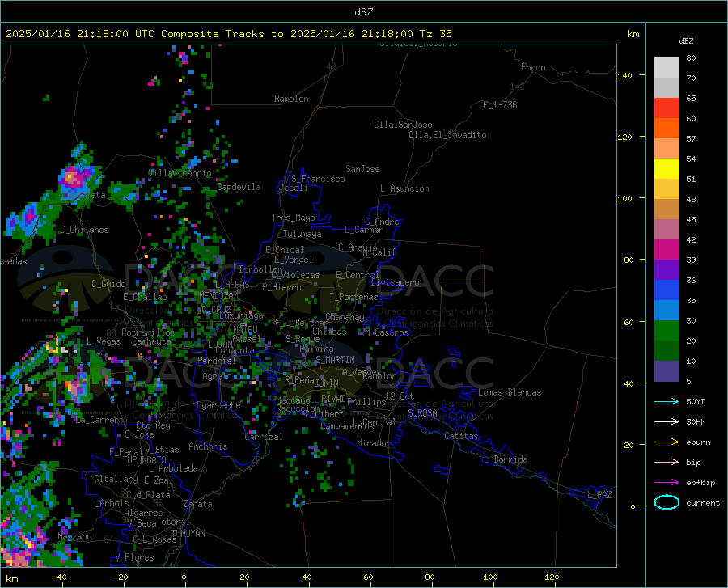The width and height of the screenshot is (728, 588).
Task: Click the S_MARTIN label
Action: coord(335,360)
